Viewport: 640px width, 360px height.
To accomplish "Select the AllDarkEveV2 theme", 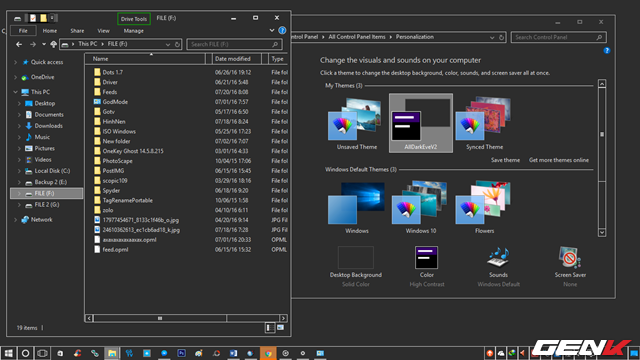I will [x=421, y=123].
